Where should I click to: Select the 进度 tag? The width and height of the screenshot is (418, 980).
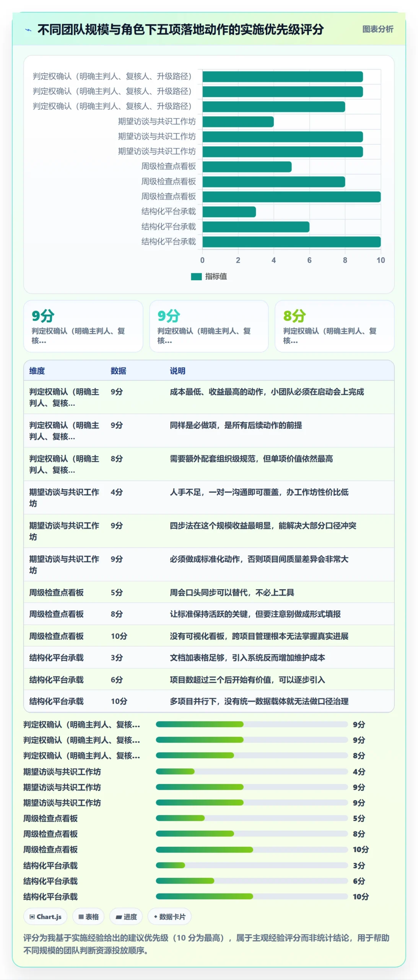pos(126,916)
